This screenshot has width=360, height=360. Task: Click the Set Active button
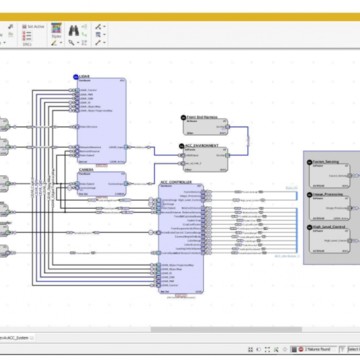click(33, 26)
